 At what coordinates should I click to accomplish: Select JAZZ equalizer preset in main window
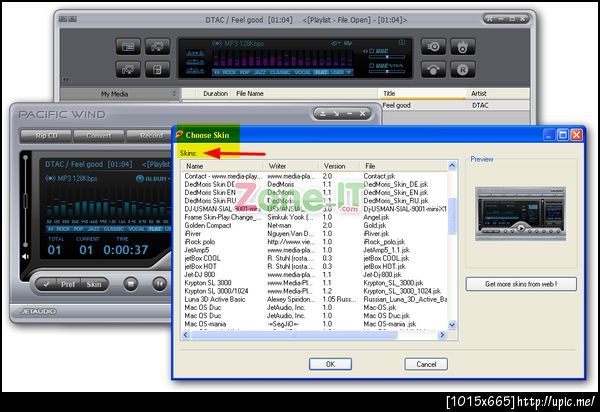click(x=259, y=72)
